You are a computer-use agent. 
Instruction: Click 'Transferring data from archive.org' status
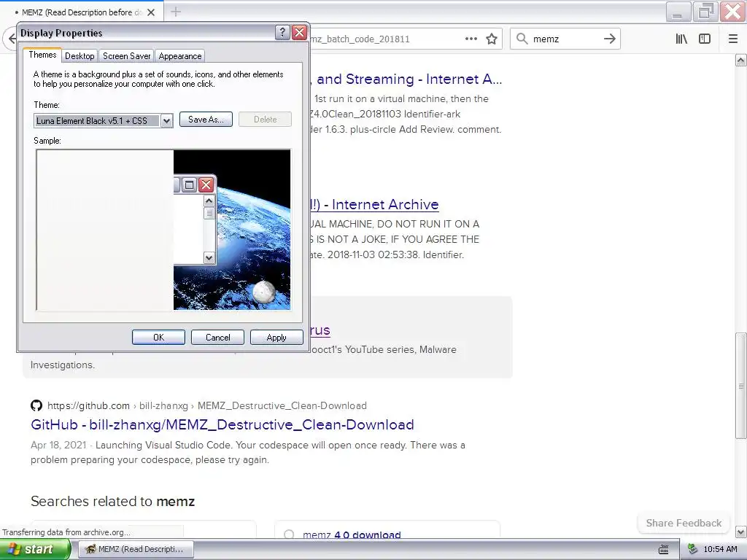point(66,532)
